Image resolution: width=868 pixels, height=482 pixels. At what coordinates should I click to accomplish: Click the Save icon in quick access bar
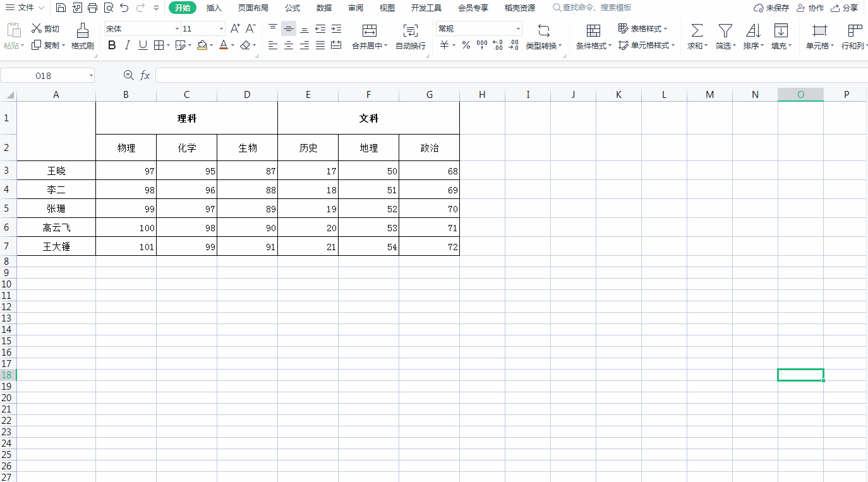61,8
